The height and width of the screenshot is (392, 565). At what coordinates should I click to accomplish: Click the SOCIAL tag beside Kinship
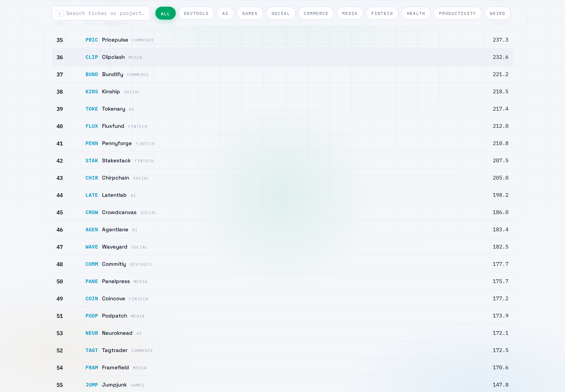point(132,92)
